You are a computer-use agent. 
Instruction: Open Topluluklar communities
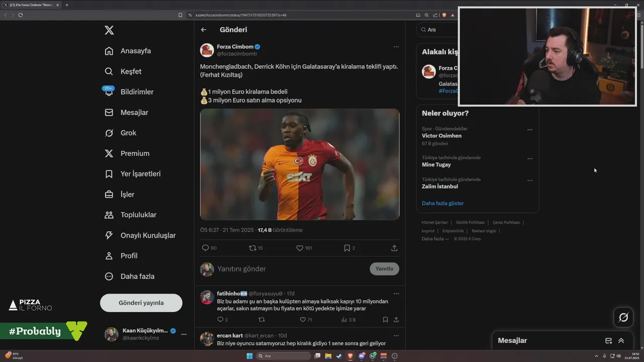[130, 215]
